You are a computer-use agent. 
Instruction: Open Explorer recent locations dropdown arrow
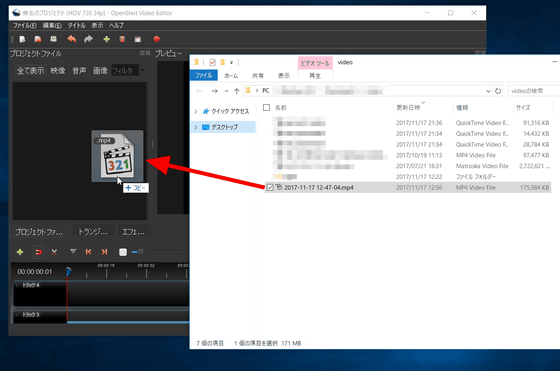point(226,91)
